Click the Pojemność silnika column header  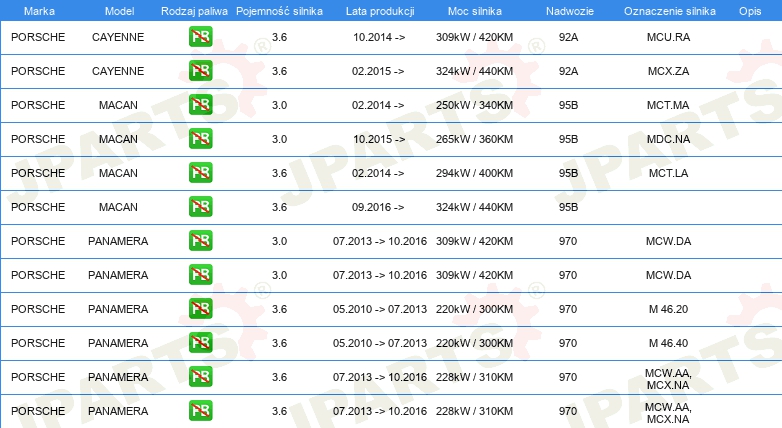[279, 11]
